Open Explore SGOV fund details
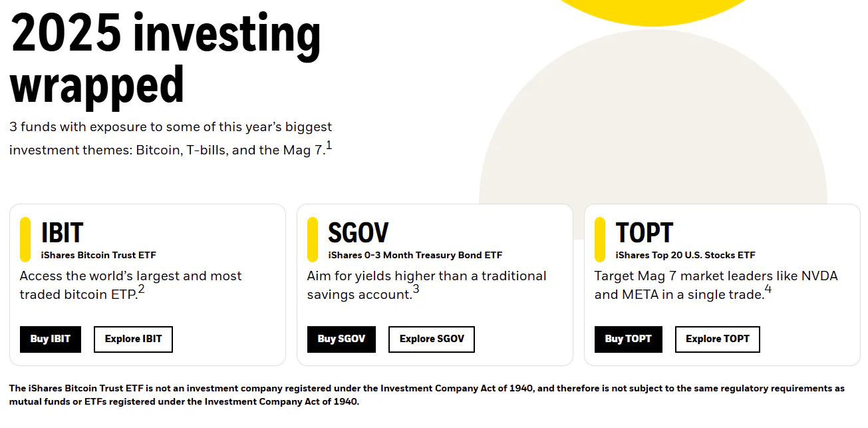Viewport: 868px width, 428px height. [431, 339]
